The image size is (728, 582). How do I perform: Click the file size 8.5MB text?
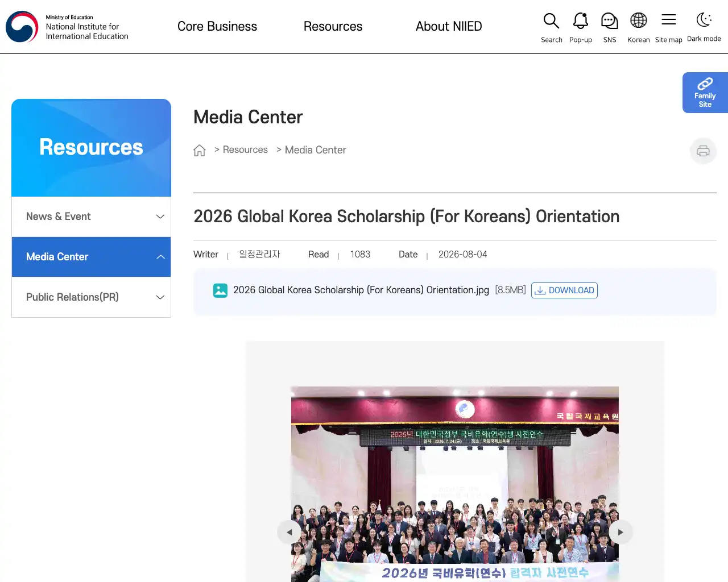(x=510, y=290)
